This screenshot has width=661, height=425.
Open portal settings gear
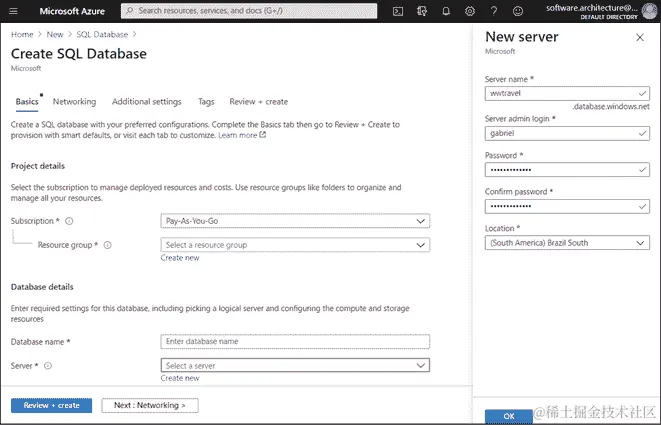(x=470, y=11)
